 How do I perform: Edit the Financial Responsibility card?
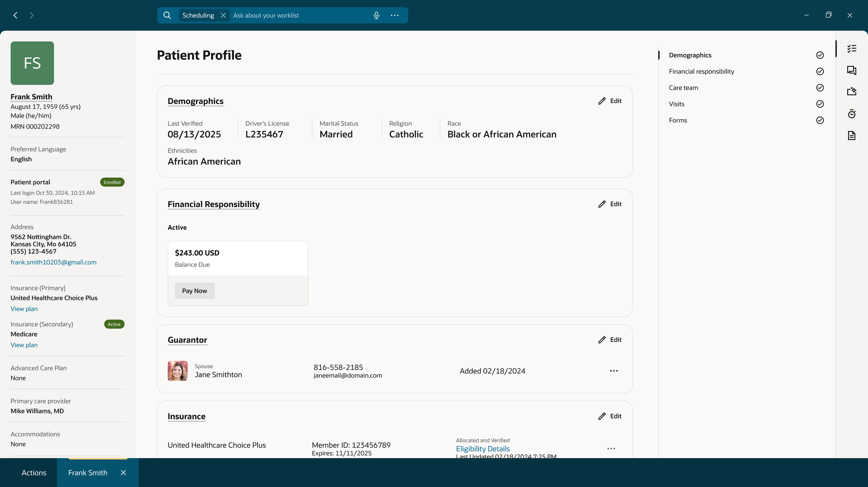(x=610, y=204)
